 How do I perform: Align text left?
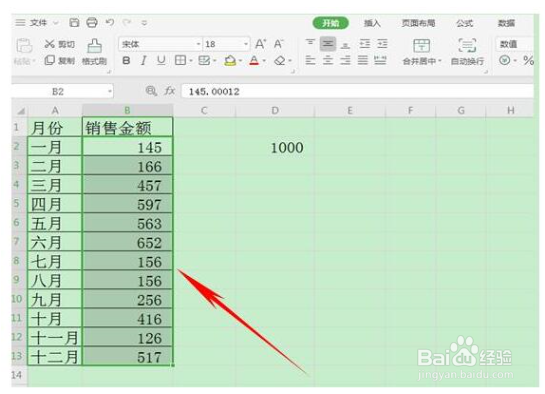[x=310, y=60]
